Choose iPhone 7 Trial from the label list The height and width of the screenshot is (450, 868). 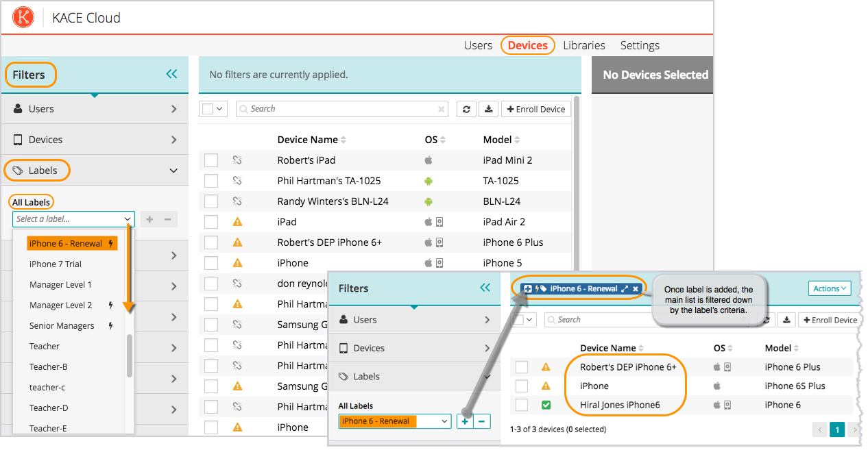[56, 264]
